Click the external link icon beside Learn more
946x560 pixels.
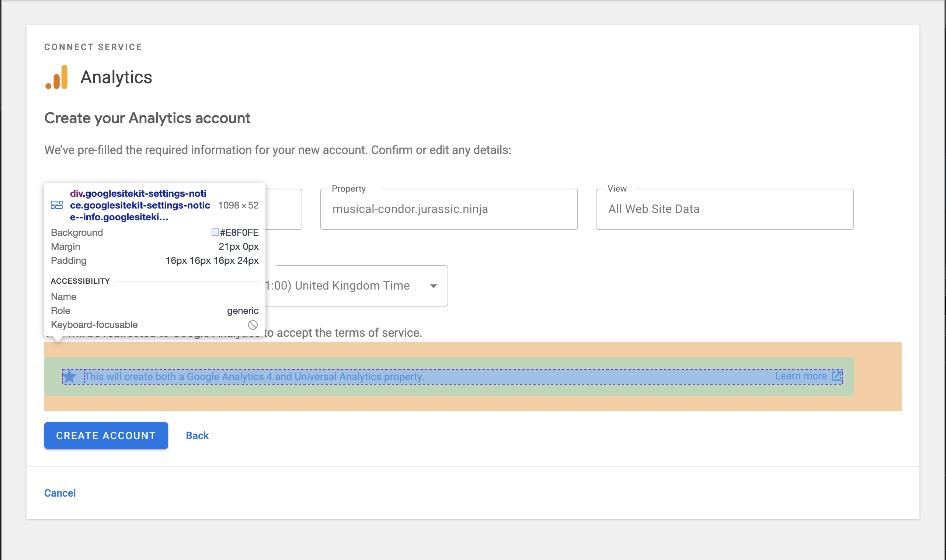coord(837,376)
